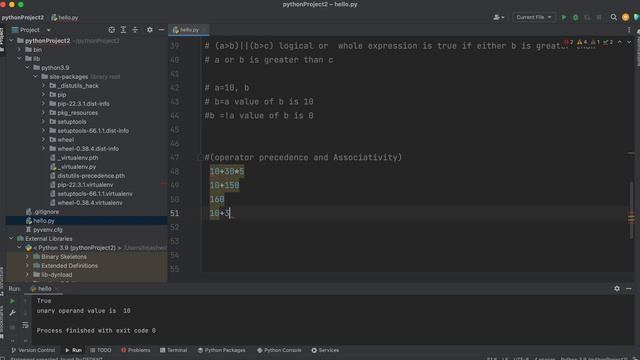Image resolution: width=640 pixels, height=360 pixels.
Task: Rerun hello with Run panel play icon
Action: coord(12,301)
